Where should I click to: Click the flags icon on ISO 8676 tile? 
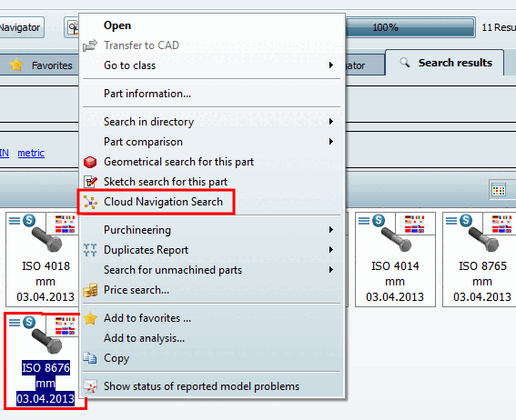(x=65, y=326)
